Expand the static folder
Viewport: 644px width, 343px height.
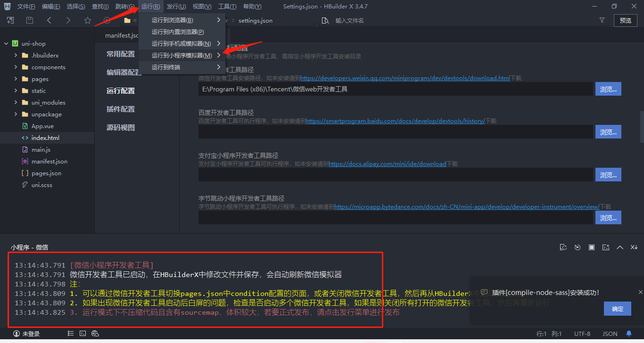16,90
